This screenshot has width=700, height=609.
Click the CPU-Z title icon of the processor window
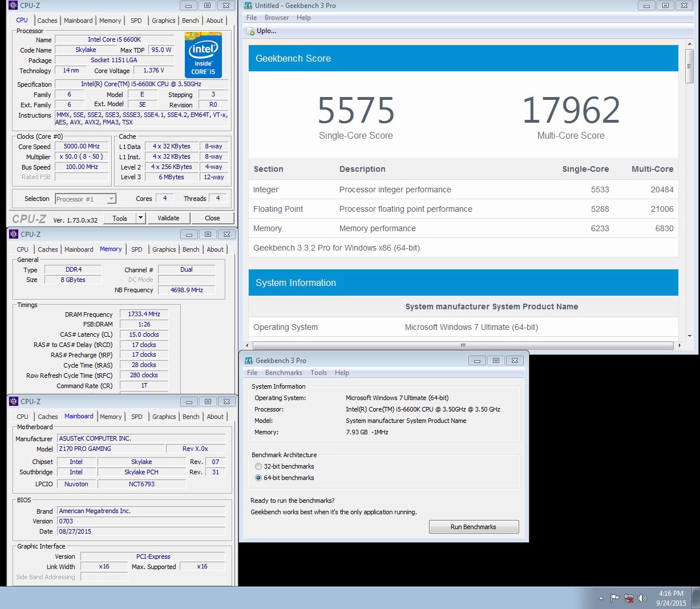14,5
